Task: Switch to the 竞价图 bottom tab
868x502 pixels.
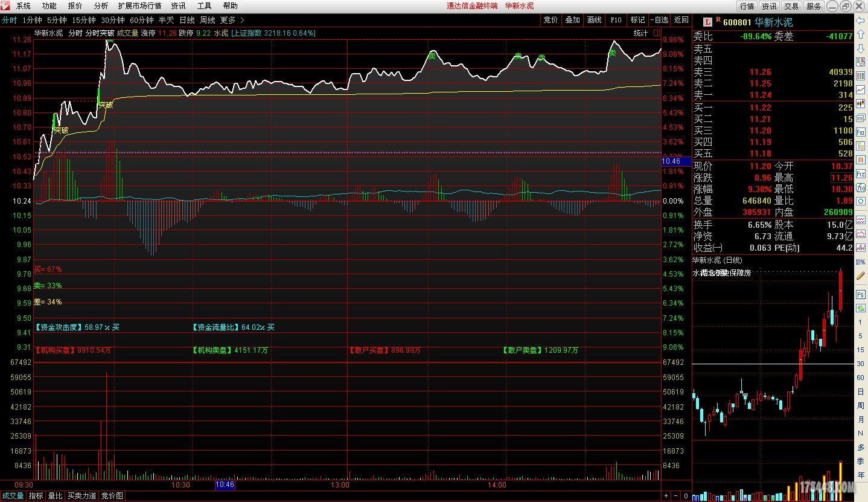Action: click(112, 496)
